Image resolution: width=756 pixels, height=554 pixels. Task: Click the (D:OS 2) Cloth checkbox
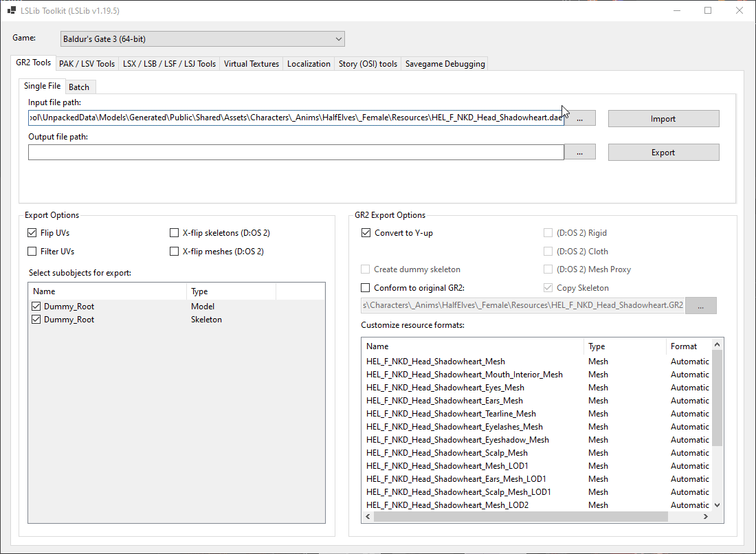[548, 251]
